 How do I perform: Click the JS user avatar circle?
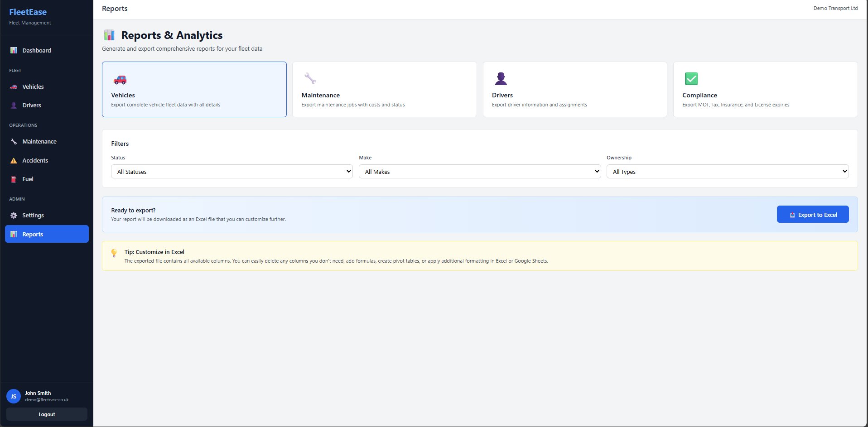pos(14,396)
